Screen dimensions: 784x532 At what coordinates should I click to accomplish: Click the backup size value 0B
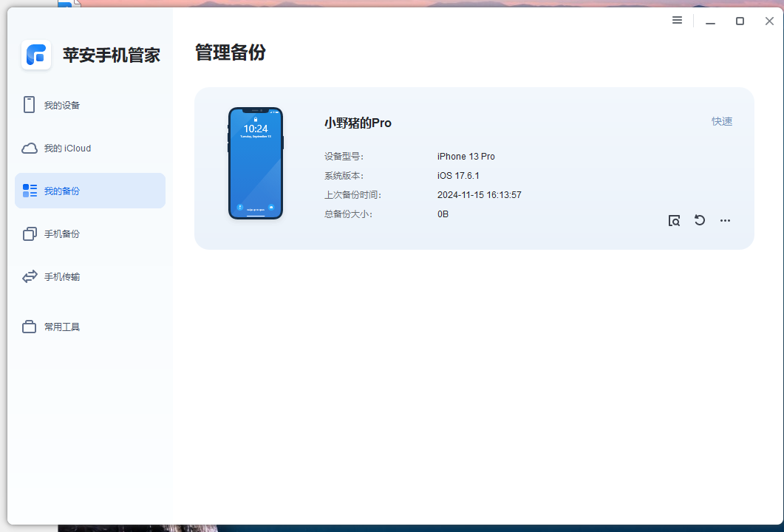pos(443,214)
